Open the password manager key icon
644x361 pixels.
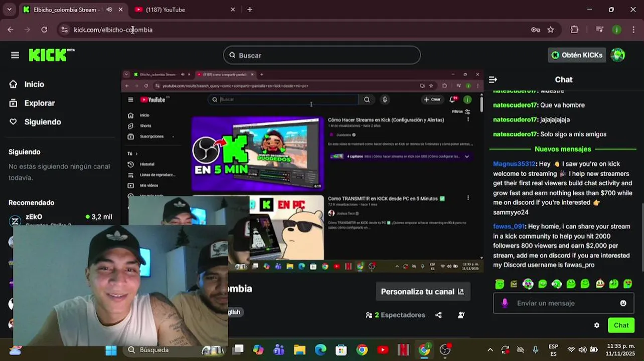536,30
